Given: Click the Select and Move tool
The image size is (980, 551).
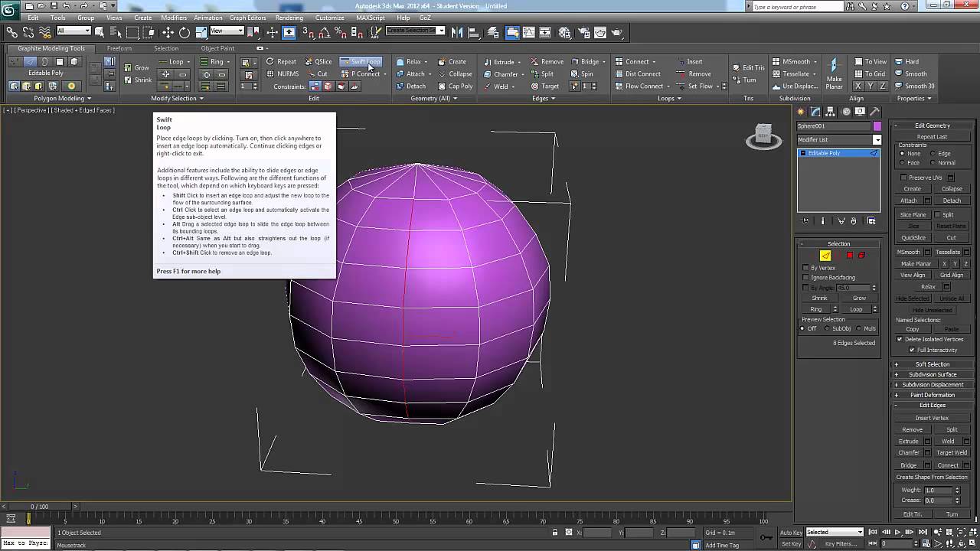Looking at the screenshot, I should pos(168,32).
